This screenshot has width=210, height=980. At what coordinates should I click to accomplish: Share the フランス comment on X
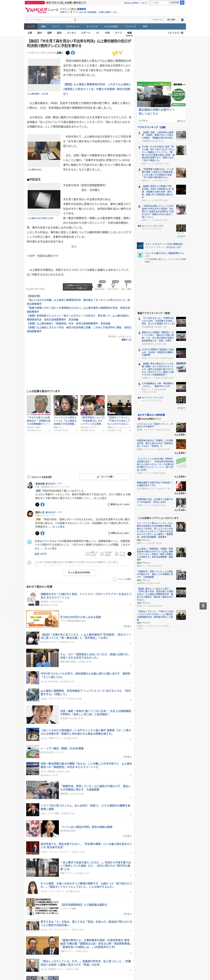(x=130, y=554)
